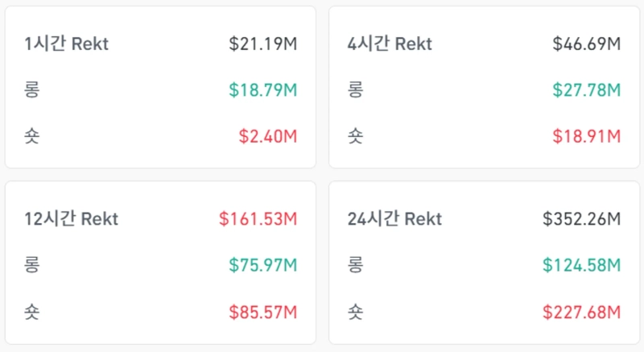Click the red $227.68M short value
644x352 pixels.
pyautogui.click(x=581, y=311)
